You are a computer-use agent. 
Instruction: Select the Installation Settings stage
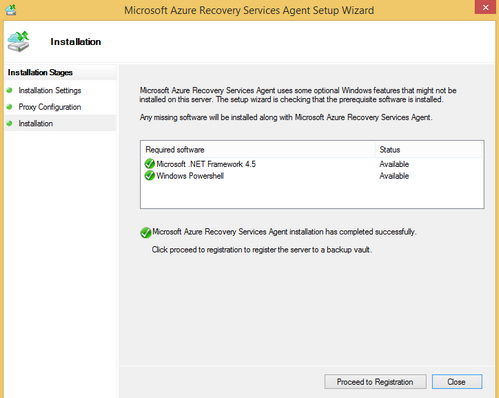(50, 90)
